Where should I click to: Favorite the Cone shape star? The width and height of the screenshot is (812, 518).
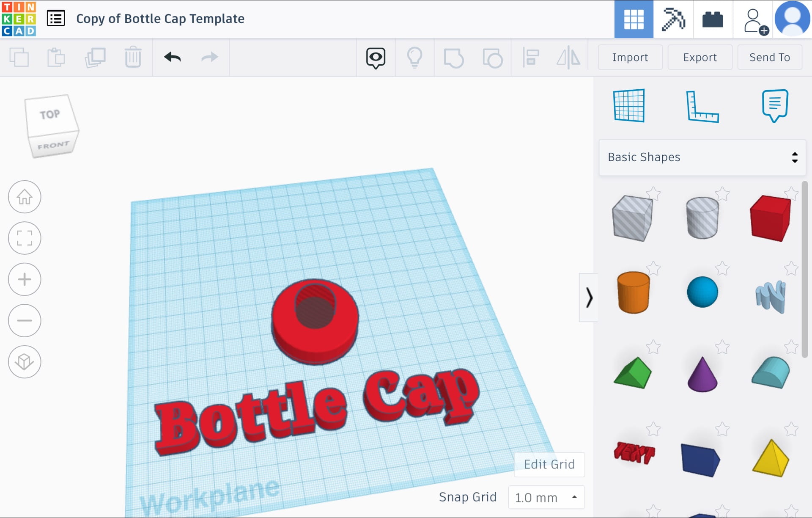pyautogui.click(x=722, y=347)
